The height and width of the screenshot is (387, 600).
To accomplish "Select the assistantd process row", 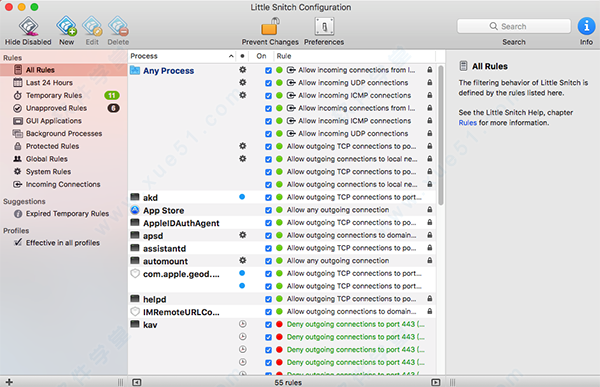I will tap(282, 248).
